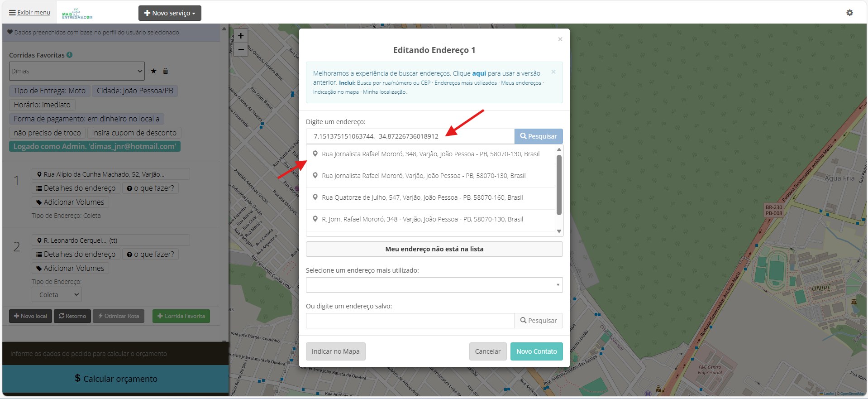The image size is (868, 399).
Task: Click the settings gear icon
Action: (849, 13)
